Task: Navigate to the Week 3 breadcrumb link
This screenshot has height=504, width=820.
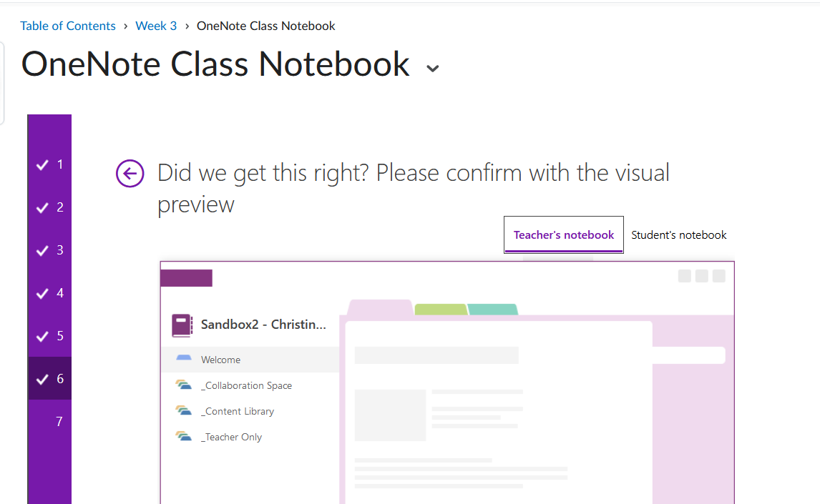Action: tap(156, 26)
